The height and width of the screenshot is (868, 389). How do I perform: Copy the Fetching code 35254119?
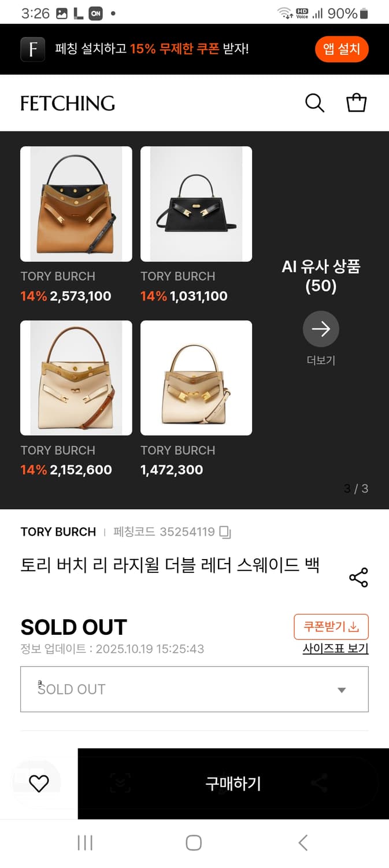tap(225, 532)
